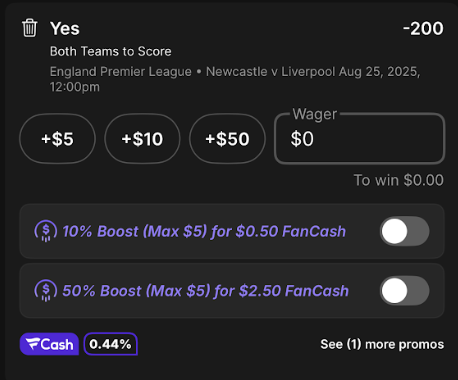This screenshot has height=380, width=458.
Task: Enable the 10% Boost toggle switch
Action: 404,231
